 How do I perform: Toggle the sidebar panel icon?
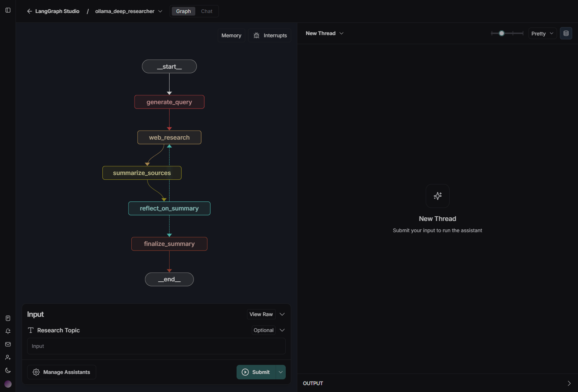click(x=8, y=10)
